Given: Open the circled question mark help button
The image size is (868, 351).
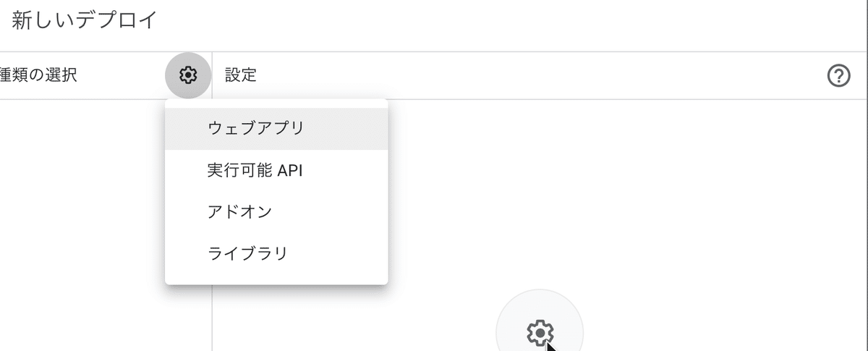Looking at the screenshot, I should tap(838, 75).
